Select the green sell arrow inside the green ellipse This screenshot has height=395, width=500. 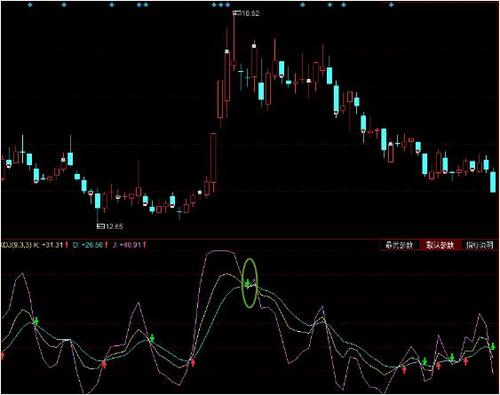point(248,284)
